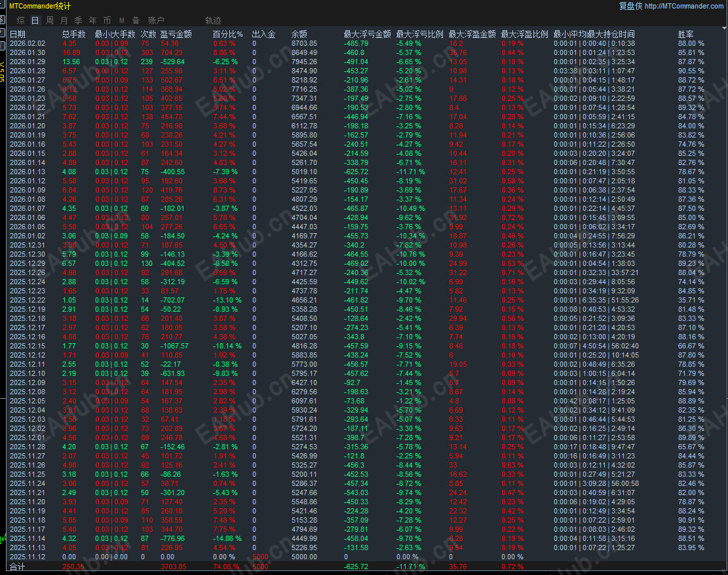The height and width of the screenshot is (575, 728).
Task: Click profit value -1067.57 on 2025.12.15
Action: tap(174, 346)
